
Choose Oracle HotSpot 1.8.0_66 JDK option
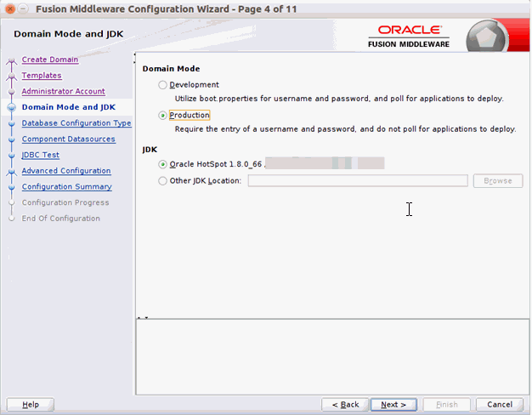tap(163, 164)
